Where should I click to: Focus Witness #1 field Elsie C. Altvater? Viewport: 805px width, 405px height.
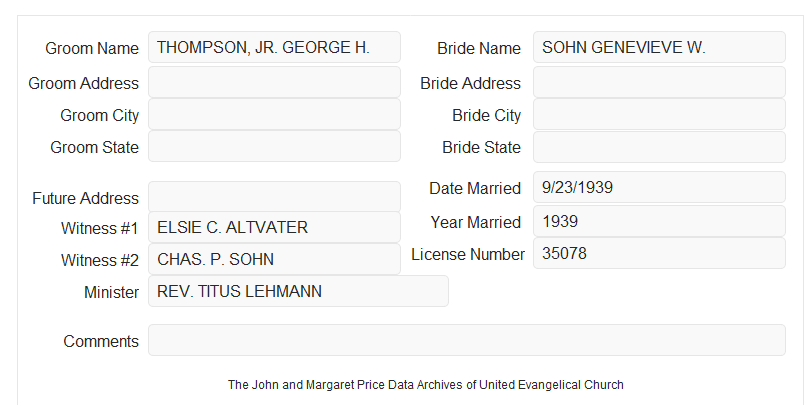click(x=274, y=227)
